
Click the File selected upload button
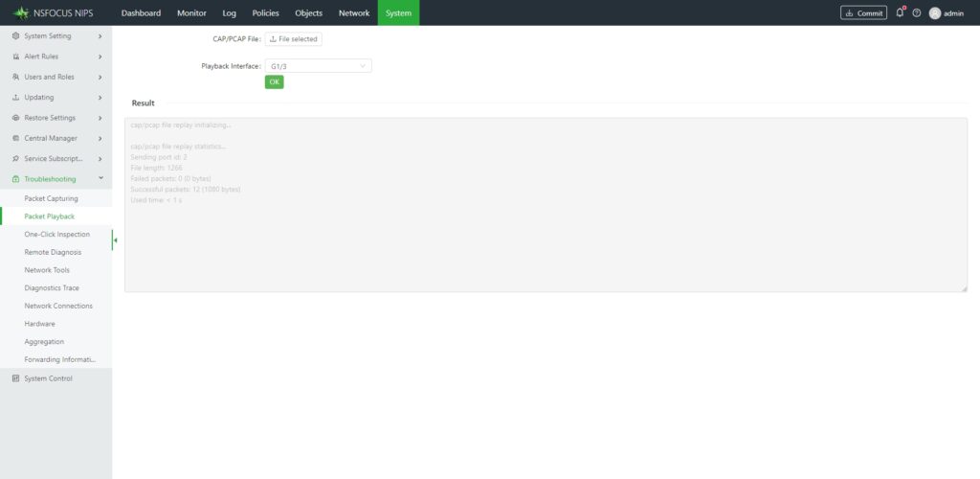click(294, 38)
